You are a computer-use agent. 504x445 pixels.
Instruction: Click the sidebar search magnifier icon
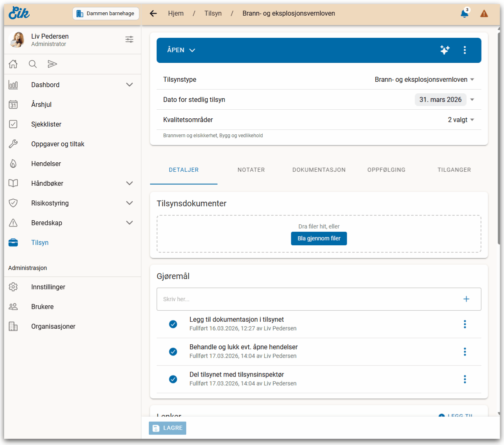click(33, 64)
